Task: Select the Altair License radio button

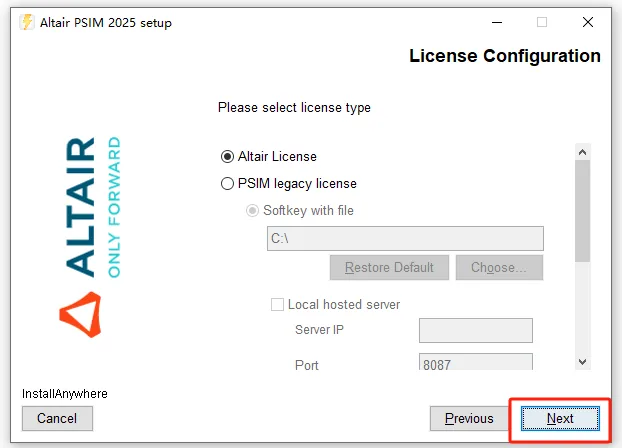Action: (x=227, y=156)
